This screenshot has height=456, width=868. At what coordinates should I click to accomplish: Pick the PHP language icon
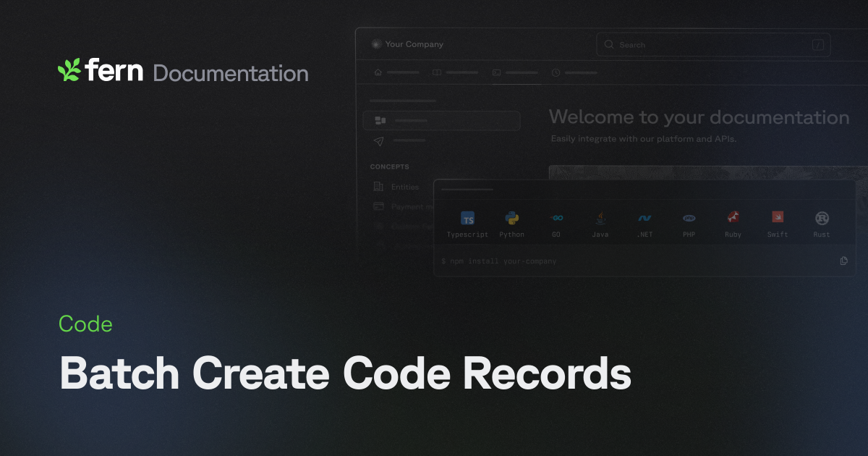point(689,218)
